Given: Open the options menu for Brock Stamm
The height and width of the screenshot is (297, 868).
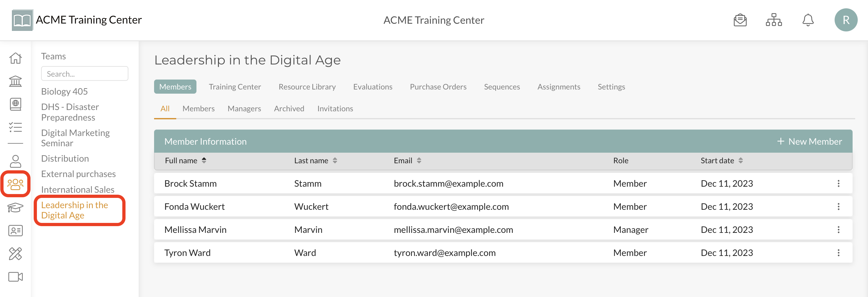Looking at the screenshot, I should (838, 183).
